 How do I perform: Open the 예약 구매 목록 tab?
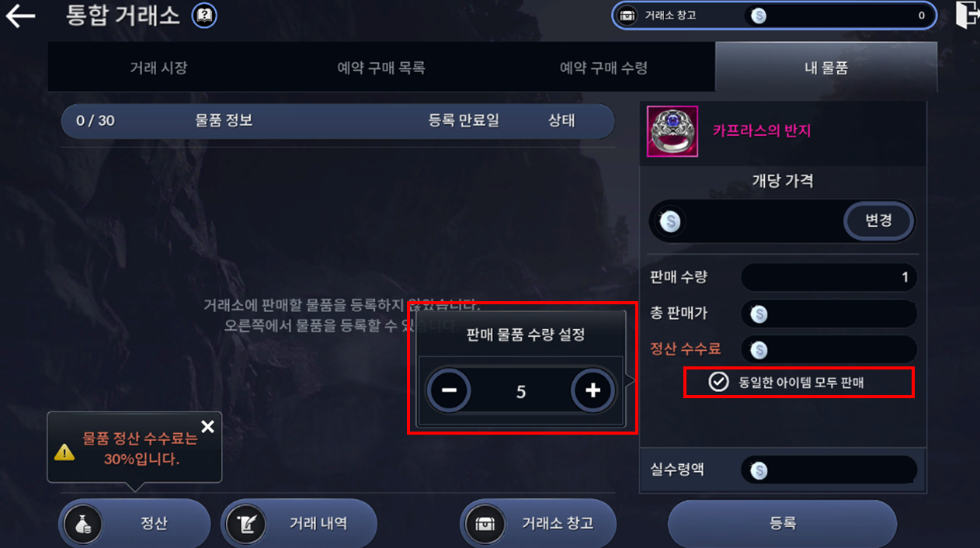[x=381, y=68]
